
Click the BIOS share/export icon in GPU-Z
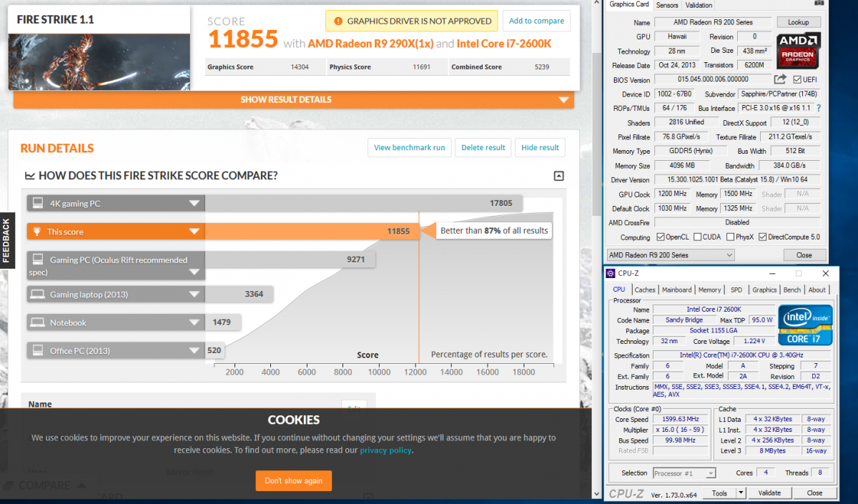[780, 79]
